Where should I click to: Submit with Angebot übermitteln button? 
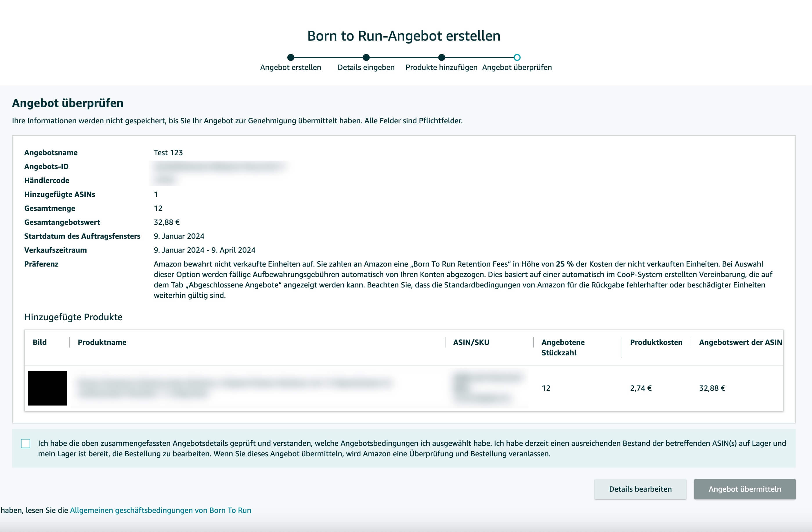pos(744,489)
